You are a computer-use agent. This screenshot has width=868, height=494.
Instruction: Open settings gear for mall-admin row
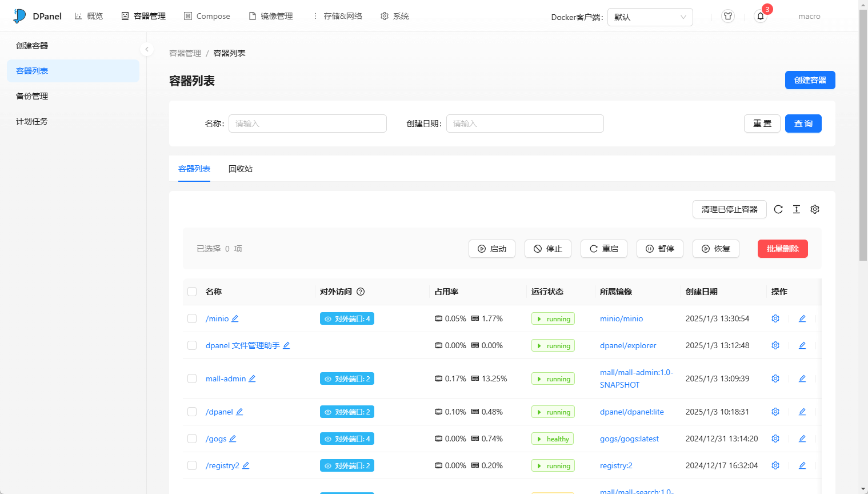click(775, 379)
